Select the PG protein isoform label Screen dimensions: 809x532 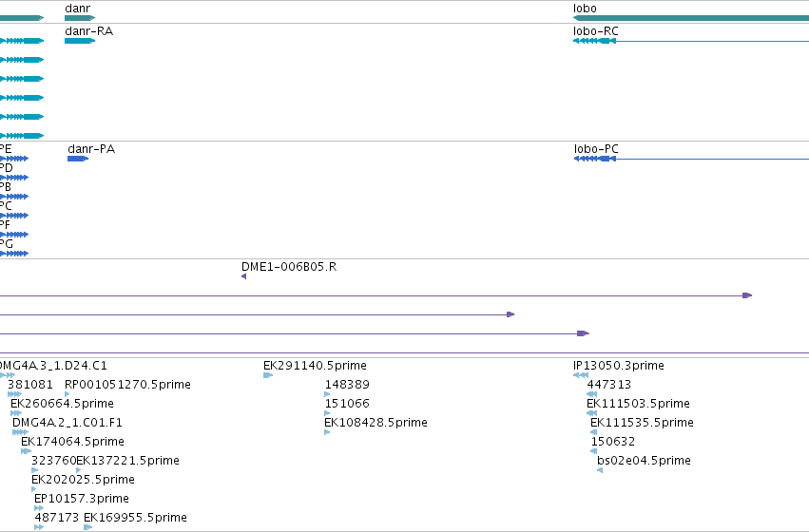coord(7,244)
